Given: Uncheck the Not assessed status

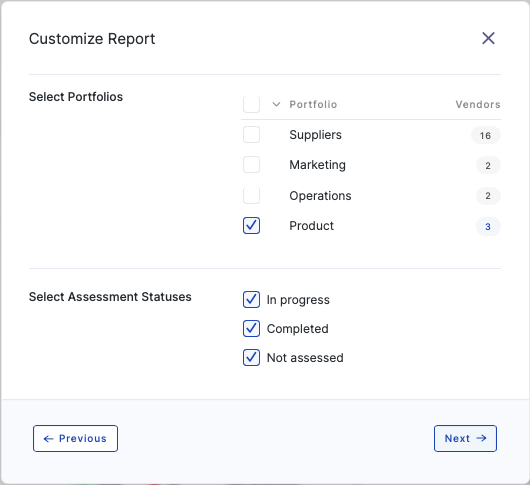Looking at the screenshot, I should click(251, 358).
